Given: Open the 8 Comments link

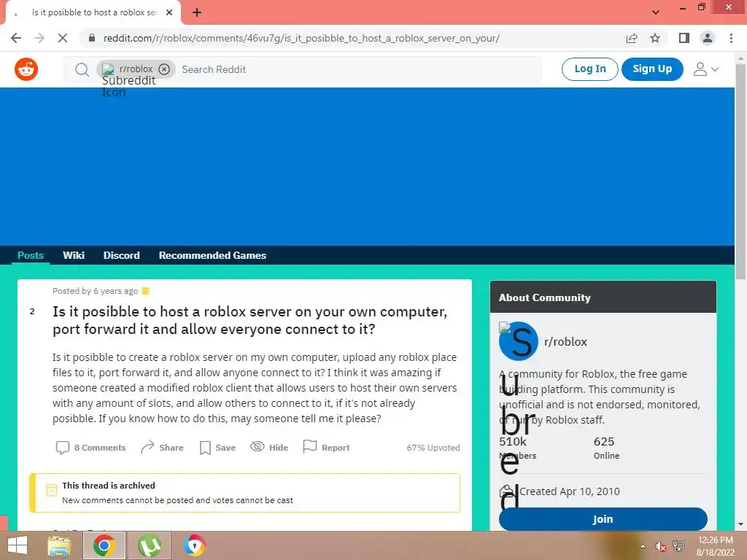Looking at the screenshot, I should click(x=91, y=448).
